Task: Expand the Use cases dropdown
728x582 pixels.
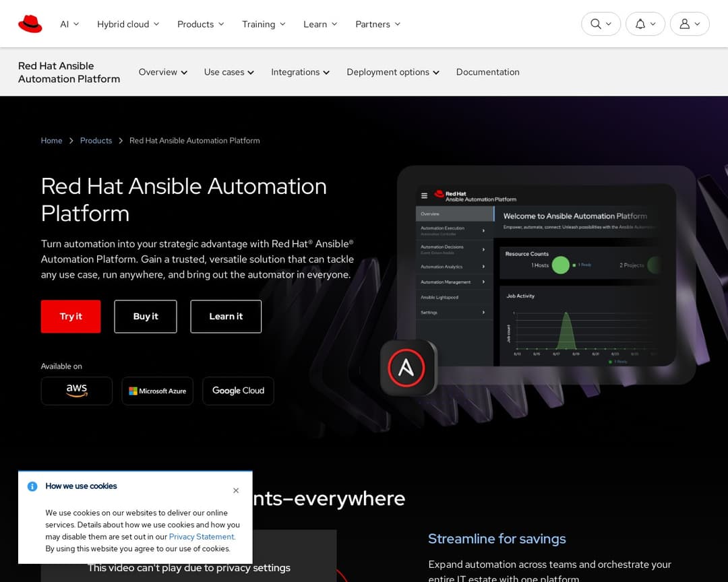Action: pyautogui.click(x=229, y=72)
